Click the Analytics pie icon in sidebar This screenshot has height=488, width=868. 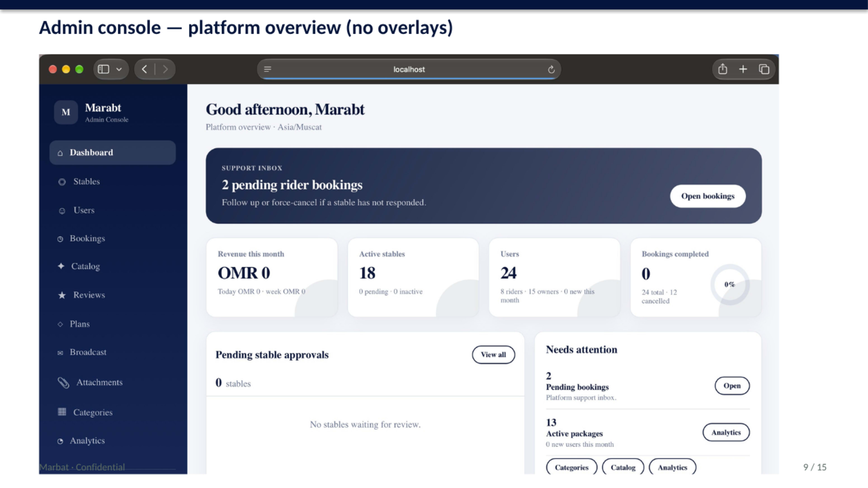60,441
